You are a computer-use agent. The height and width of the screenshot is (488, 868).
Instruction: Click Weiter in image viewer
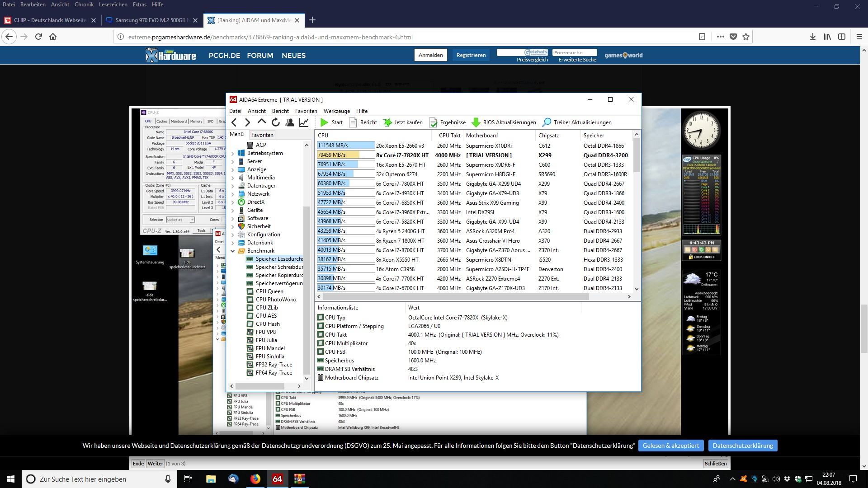pos(155,464)
